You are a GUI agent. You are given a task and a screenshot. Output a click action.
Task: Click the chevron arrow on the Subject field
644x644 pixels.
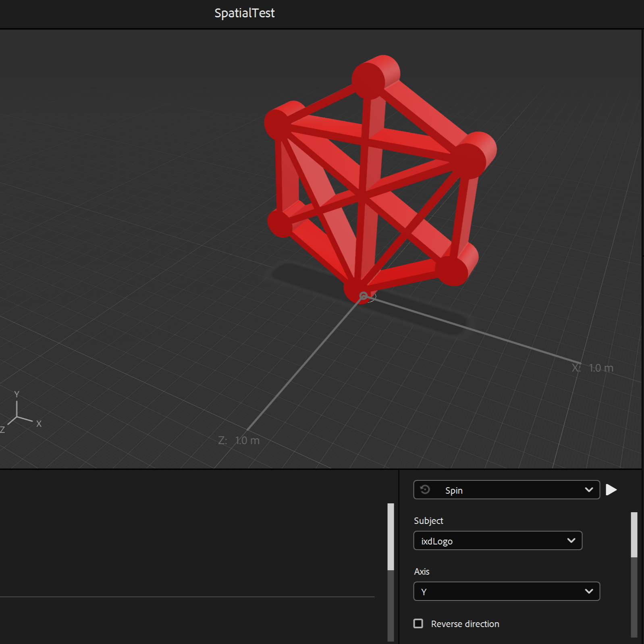tap(571, 540)
